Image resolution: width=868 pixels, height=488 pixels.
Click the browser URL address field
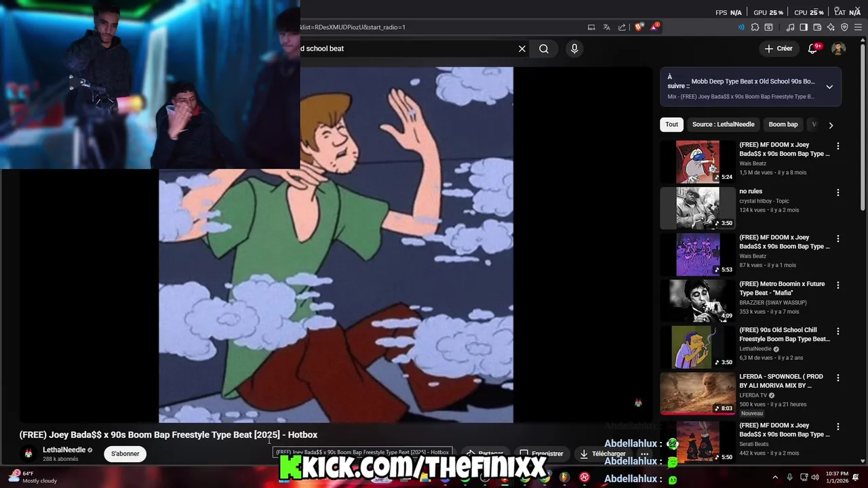point(441,27)
